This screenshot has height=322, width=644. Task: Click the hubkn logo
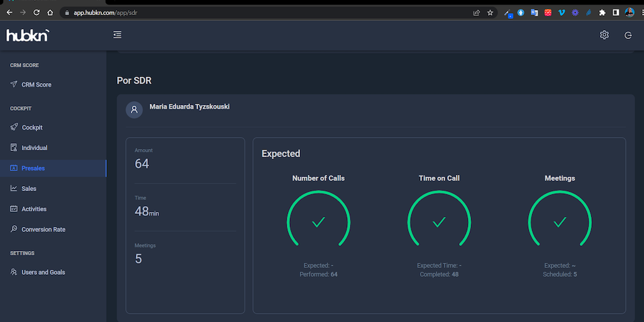tap(27, 36)
